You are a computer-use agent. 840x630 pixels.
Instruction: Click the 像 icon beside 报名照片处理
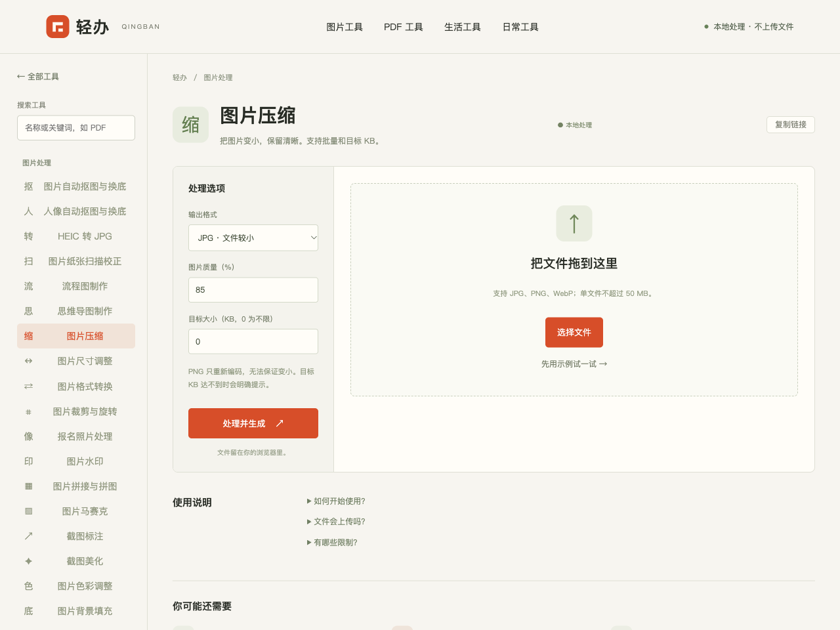(28, 436)
